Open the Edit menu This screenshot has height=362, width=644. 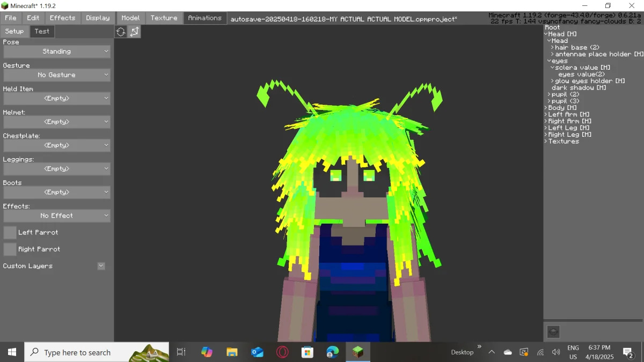pos(33,18)
